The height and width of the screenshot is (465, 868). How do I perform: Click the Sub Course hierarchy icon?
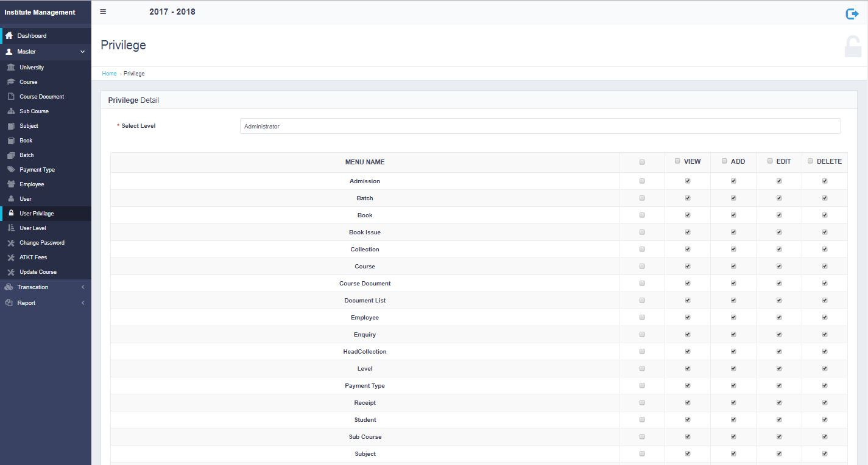11,111
